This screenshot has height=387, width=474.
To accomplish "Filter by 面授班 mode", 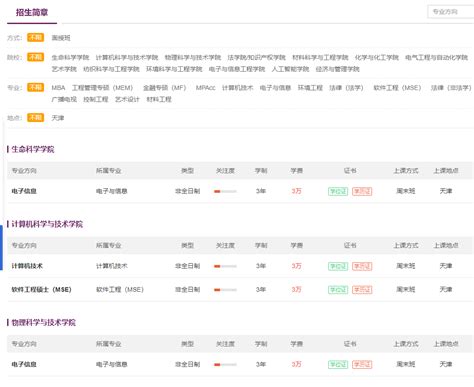I will click(61, 38).
